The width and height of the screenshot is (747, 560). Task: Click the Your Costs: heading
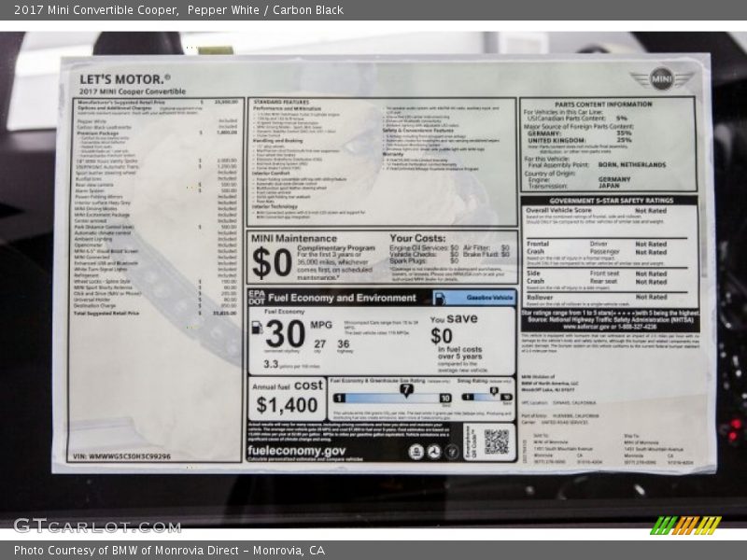[x=417, y=238]
